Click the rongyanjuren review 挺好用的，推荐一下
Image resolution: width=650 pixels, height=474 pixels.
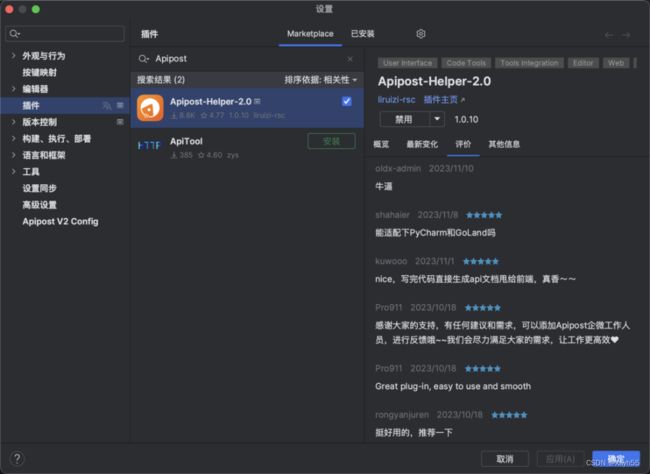(414, 433)
